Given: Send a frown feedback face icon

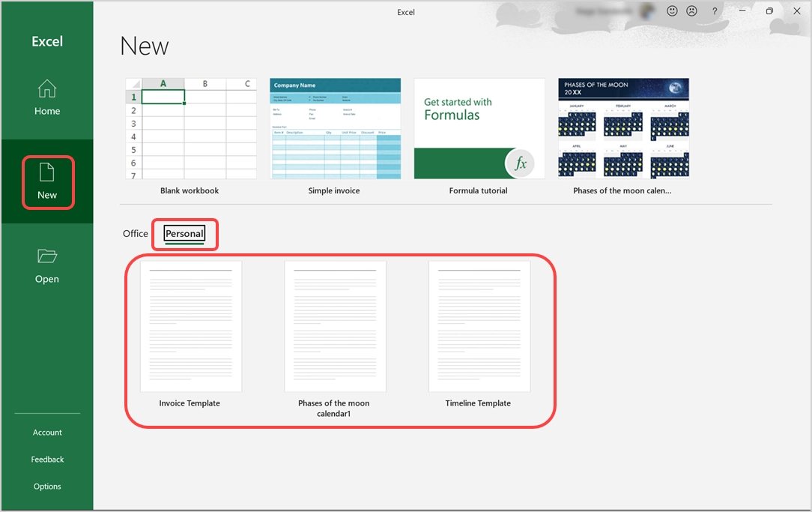Looking at the screenshot, I should 691,11.
